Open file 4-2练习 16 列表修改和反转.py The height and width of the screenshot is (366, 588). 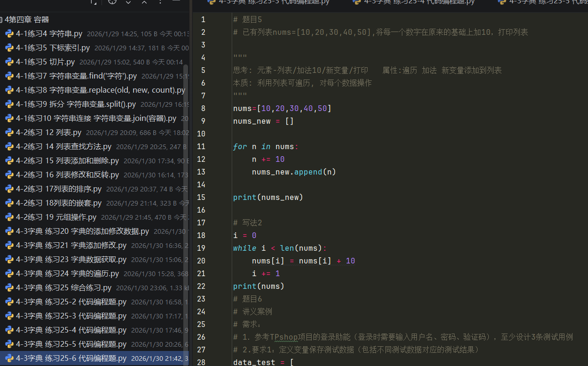[67, 175]
